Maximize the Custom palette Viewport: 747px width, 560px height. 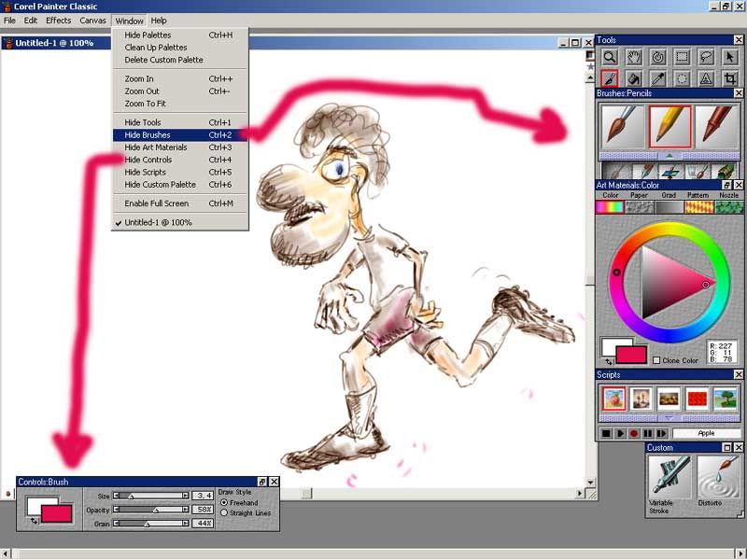[727, 448]
